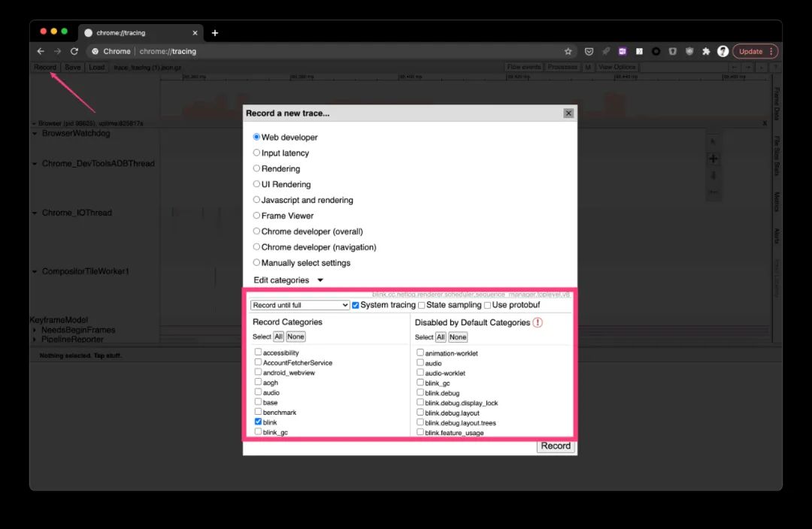Select All under Record Categories
812x529 pixels.
tap(279, 337)
